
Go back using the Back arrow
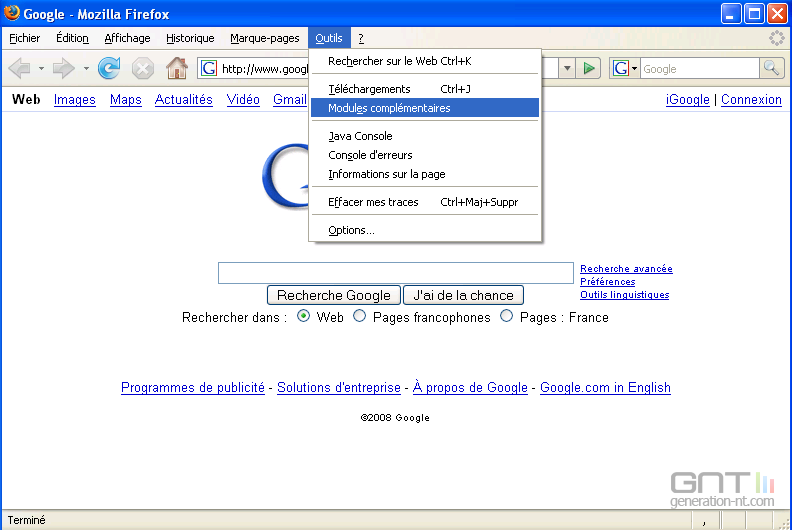pos(20,68)
